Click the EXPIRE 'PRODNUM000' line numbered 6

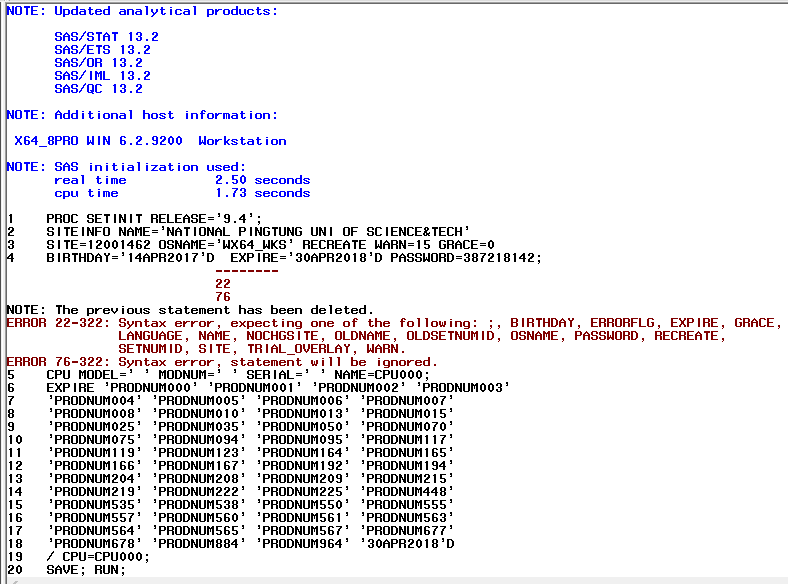[258, 388]
